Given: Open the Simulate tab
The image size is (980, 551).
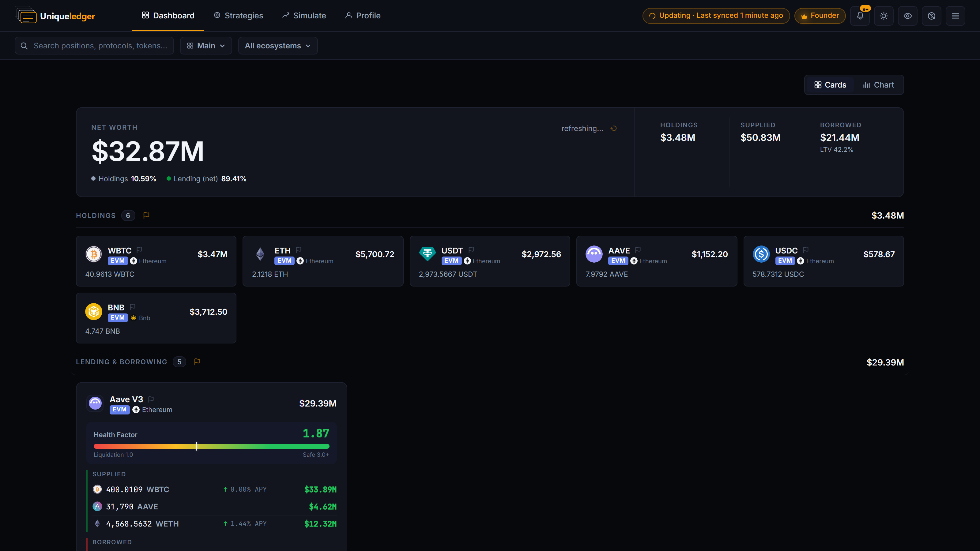Looking at the screenshot, I should [x=304, y=16].
